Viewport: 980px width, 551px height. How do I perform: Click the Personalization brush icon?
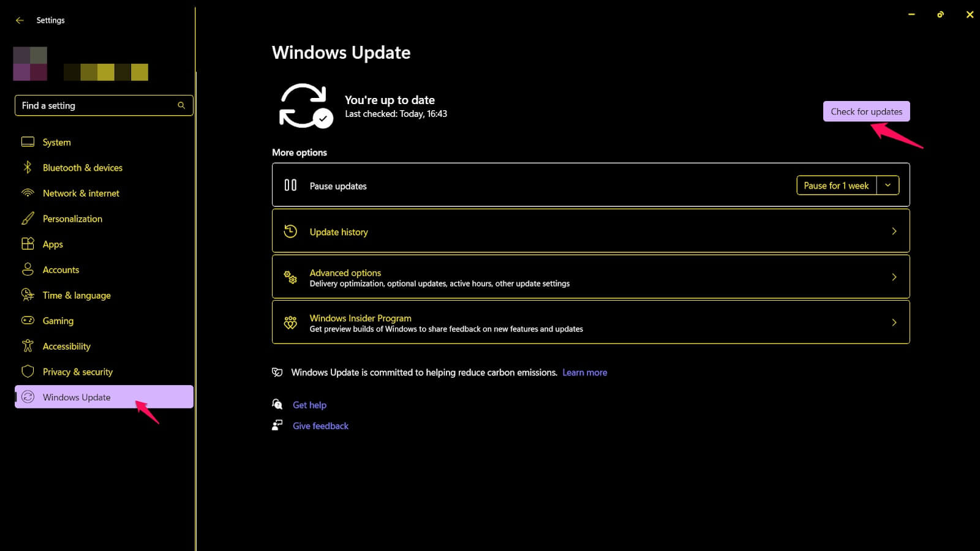[x=28, y=219]
